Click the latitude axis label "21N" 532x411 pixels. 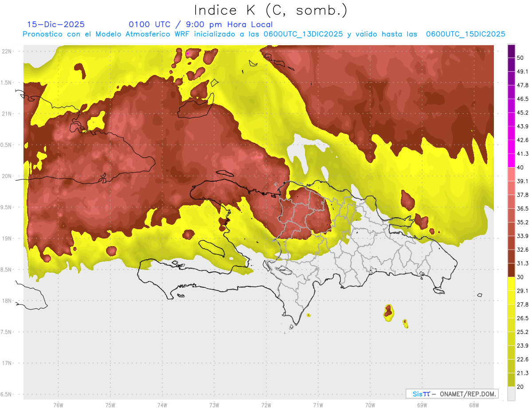7,114
